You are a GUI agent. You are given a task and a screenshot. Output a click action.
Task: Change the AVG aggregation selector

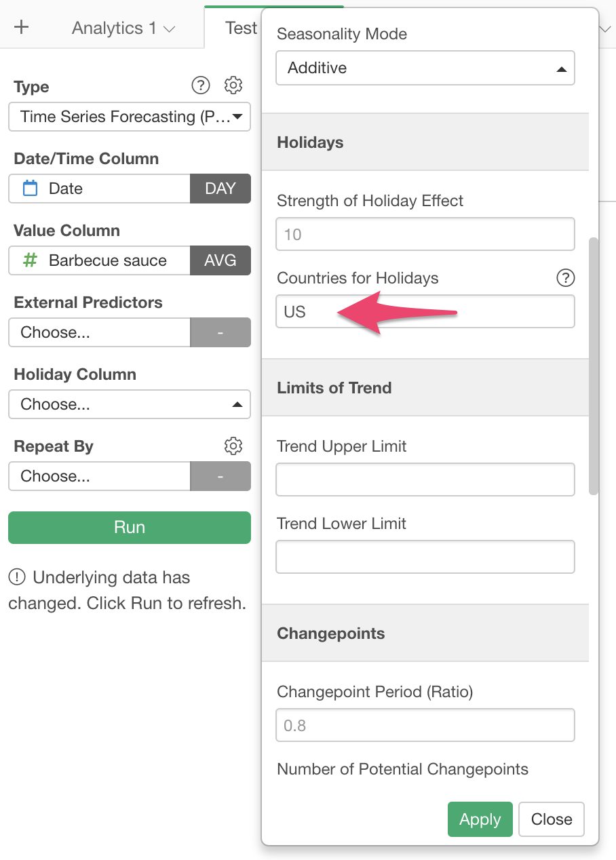[x=220, y=260]
